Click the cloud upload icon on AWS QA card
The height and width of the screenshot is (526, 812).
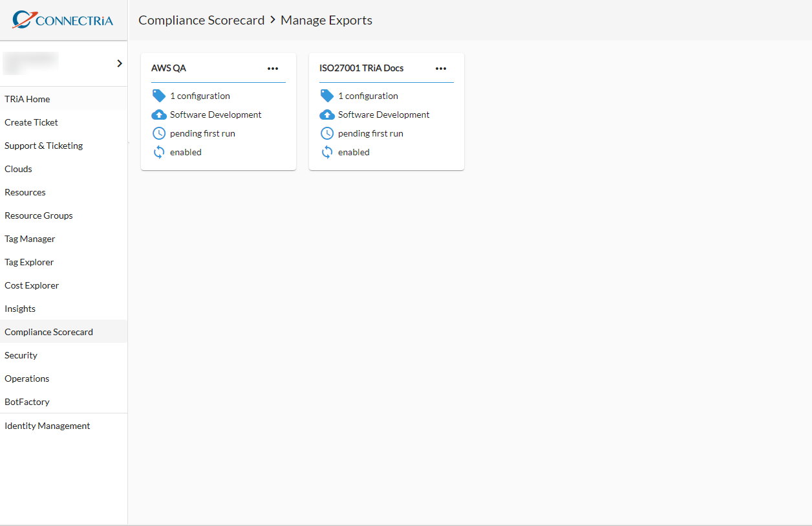click(x=159, y=115)
